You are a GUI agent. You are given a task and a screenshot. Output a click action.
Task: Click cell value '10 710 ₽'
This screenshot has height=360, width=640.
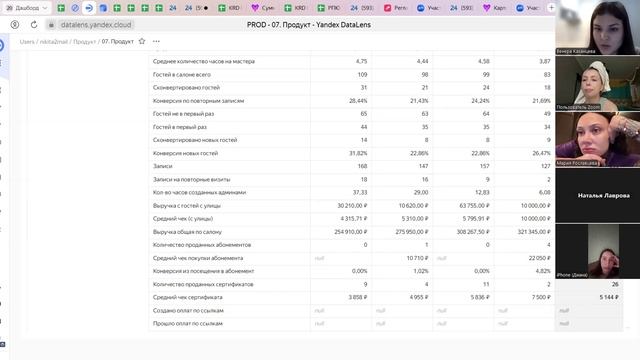[417, 258]
